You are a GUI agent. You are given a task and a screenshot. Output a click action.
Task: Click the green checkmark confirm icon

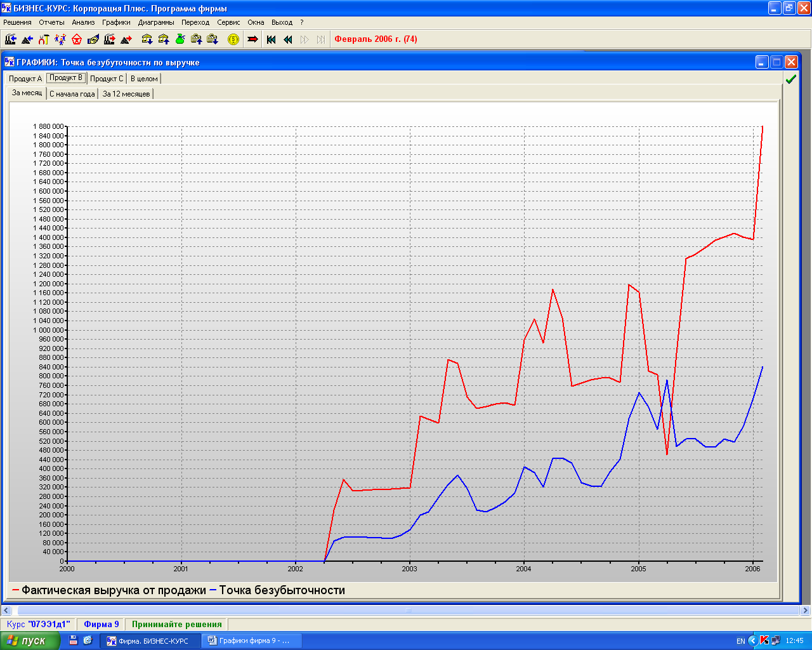point(790,79)
